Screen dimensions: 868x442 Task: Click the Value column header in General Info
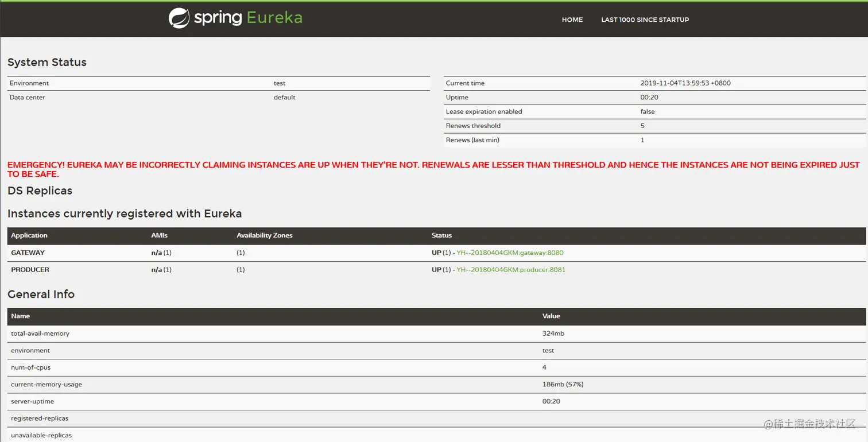551,316
